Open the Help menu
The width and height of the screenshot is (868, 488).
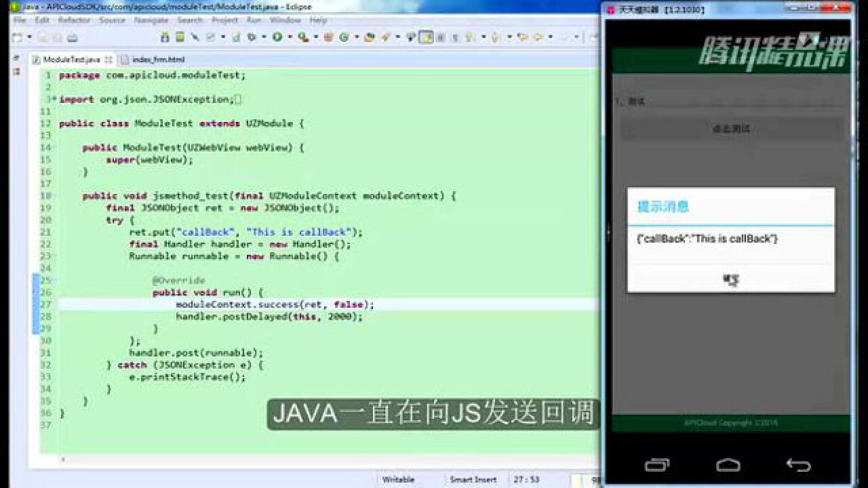(318, 20)
